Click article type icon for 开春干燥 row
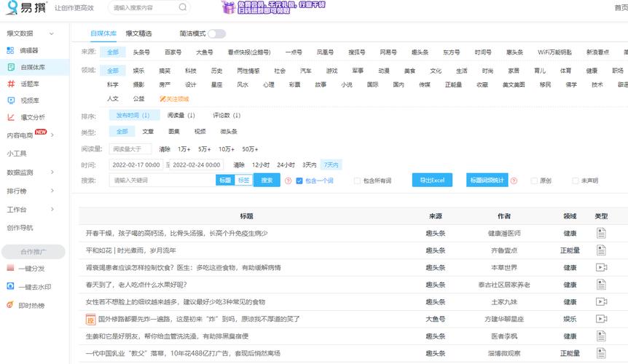Image resolution: width=628 pixels, height=364 pixels. coord(601,233)
